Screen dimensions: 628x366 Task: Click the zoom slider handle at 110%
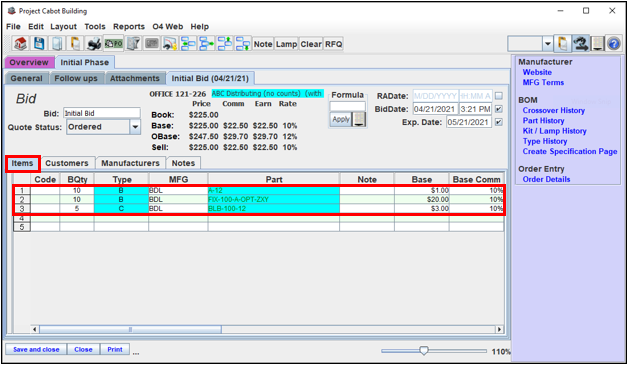[424, 351]
